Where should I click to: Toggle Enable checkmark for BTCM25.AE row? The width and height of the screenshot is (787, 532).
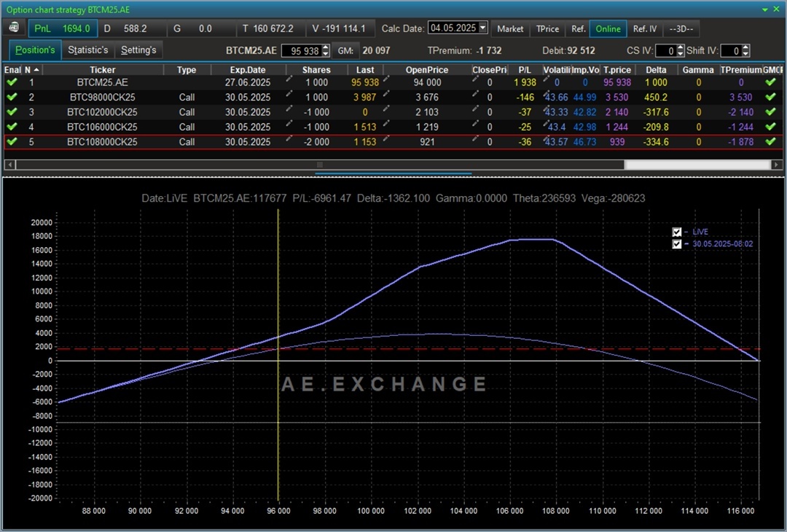(12, 82)
